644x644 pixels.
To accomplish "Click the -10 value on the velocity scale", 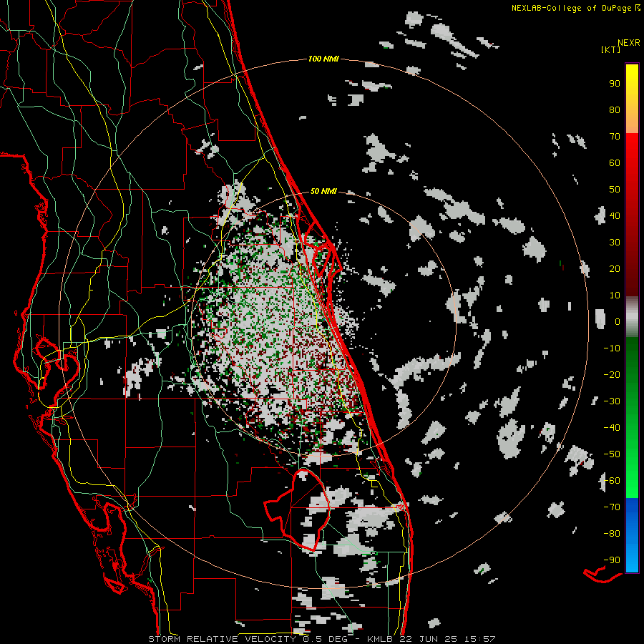I will click(612, 348).
